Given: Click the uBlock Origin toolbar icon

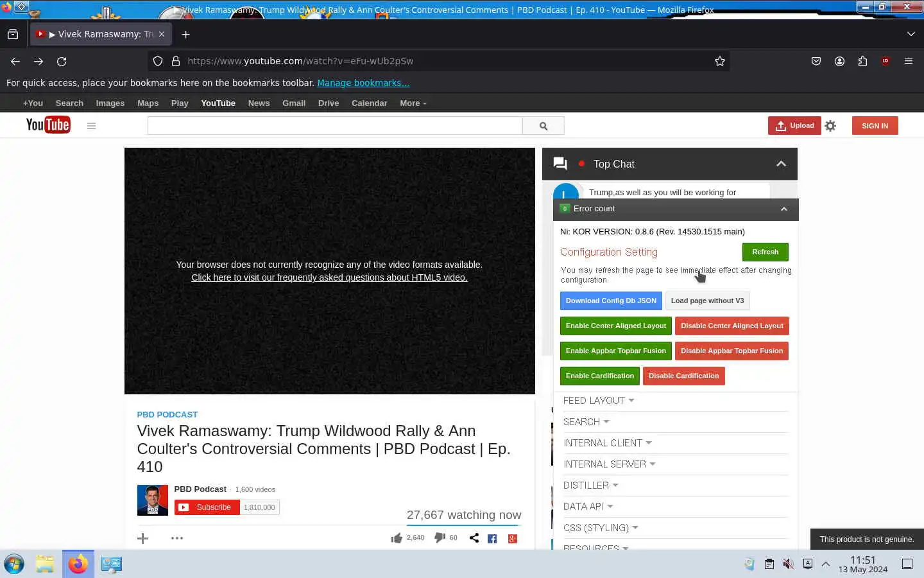Looking at the screenshot, I should pyautogui.click(x=886, y=61).
